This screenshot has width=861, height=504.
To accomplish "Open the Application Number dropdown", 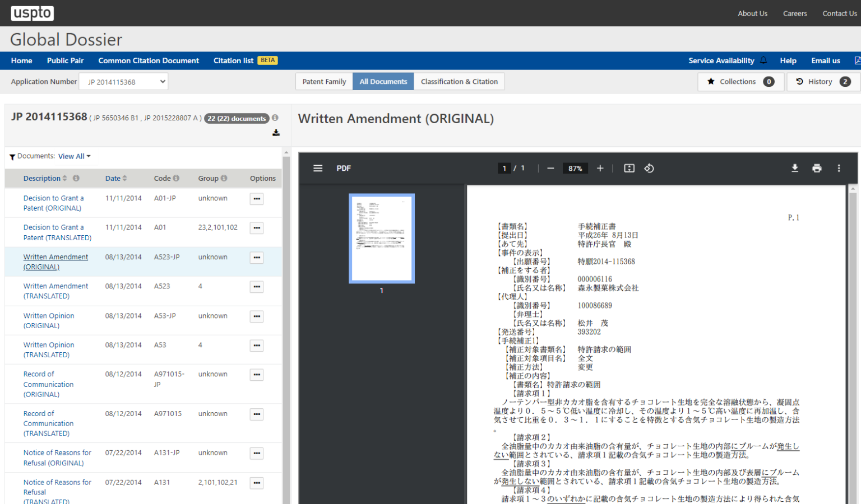I will click(123, 82).
